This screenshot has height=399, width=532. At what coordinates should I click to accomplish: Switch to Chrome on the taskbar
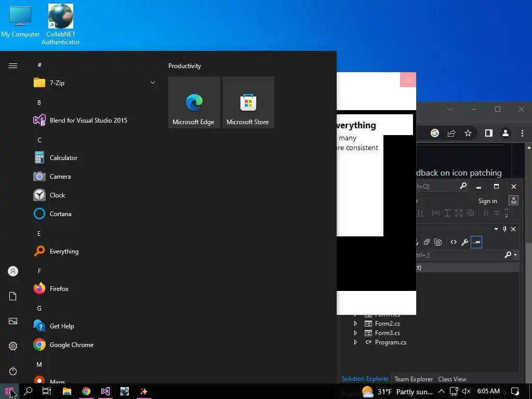tap(86, 392)
